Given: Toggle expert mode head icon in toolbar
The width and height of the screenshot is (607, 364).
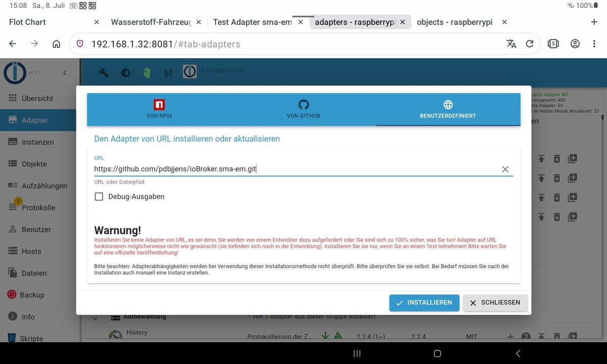Looking at the screenshot, I should click(x=147, y=73).
